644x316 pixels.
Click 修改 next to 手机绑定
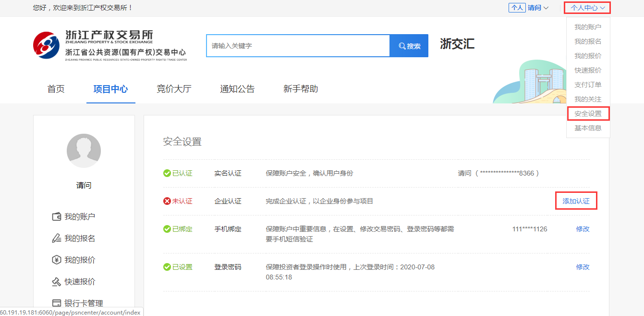[583, 229]
